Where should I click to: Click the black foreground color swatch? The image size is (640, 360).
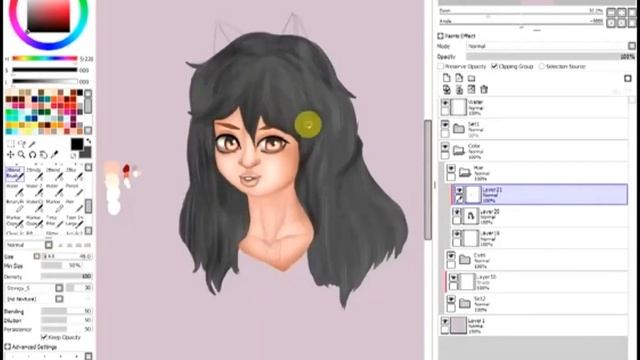click(x=77, y=144)
